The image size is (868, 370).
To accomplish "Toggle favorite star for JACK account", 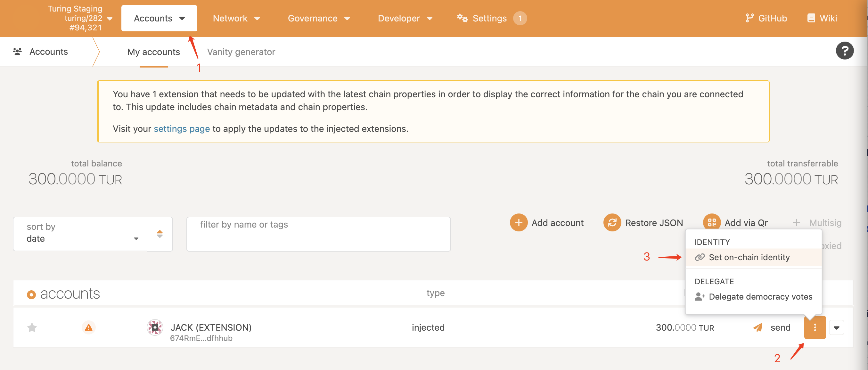I will 32,327.
